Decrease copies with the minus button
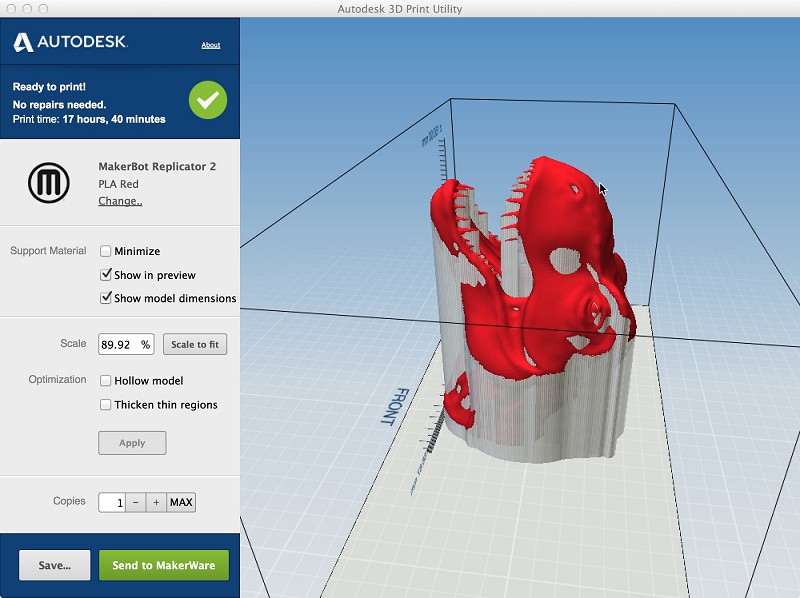This screenshot has height=598, width=800. coord(136,502)
